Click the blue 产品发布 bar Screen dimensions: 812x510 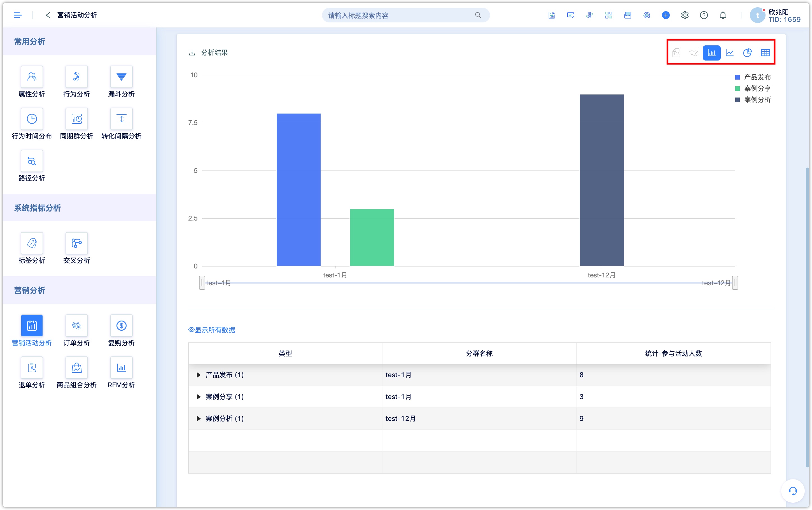click(298, 189)
